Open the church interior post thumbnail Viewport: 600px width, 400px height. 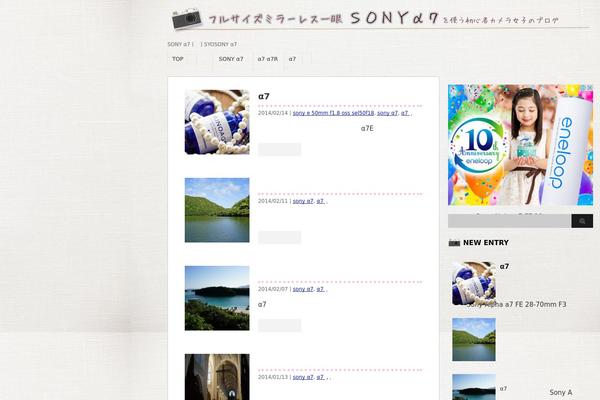pos(217,377)
